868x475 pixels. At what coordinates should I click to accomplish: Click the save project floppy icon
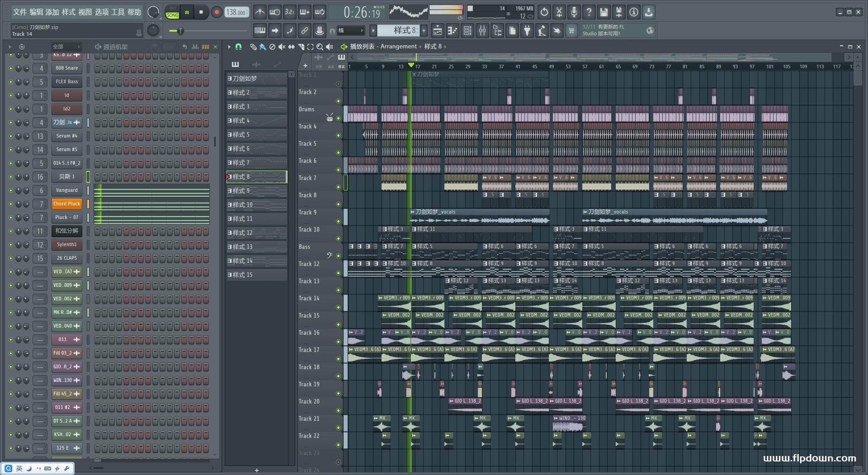(604, 12)
